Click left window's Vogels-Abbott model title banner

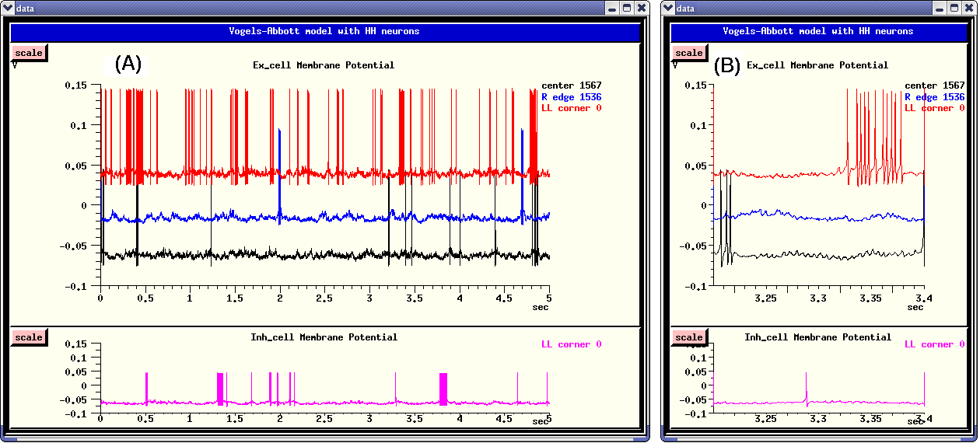324,31
